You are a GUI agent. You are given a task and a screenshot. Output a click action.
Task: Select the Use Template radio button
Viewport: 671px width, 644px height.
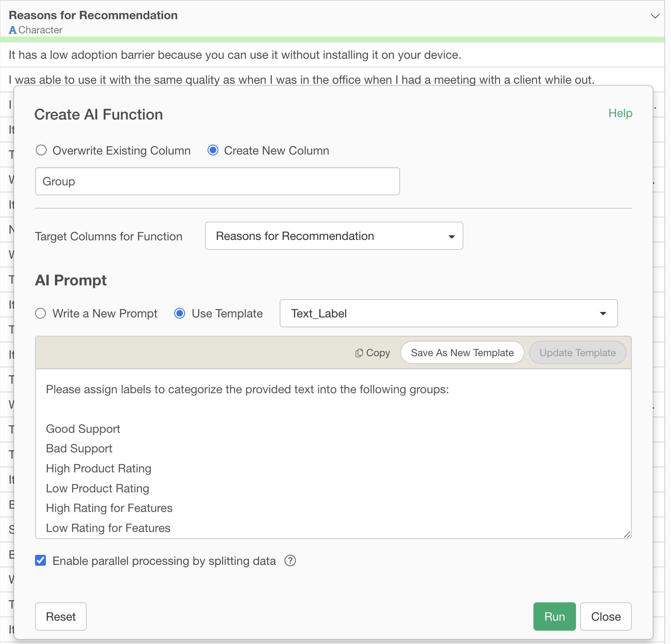[x=180, y=313]
